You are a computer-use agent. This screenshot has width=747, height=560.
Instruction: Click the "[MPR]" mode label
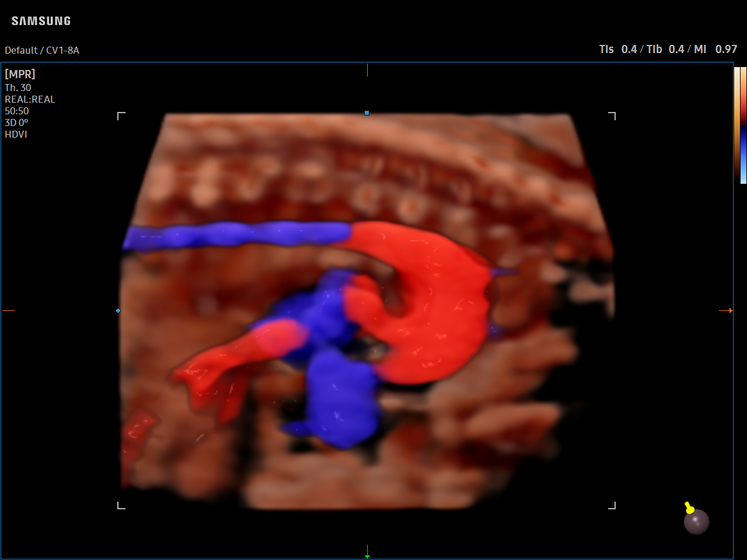pyautogui.click(x=20, y=74)
